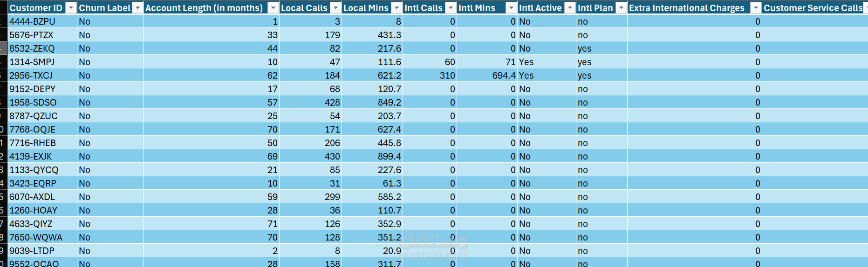This screenshot has height=267, width=868.
Task: Select Local Calls value 206
Action: [x=310, y=143]
